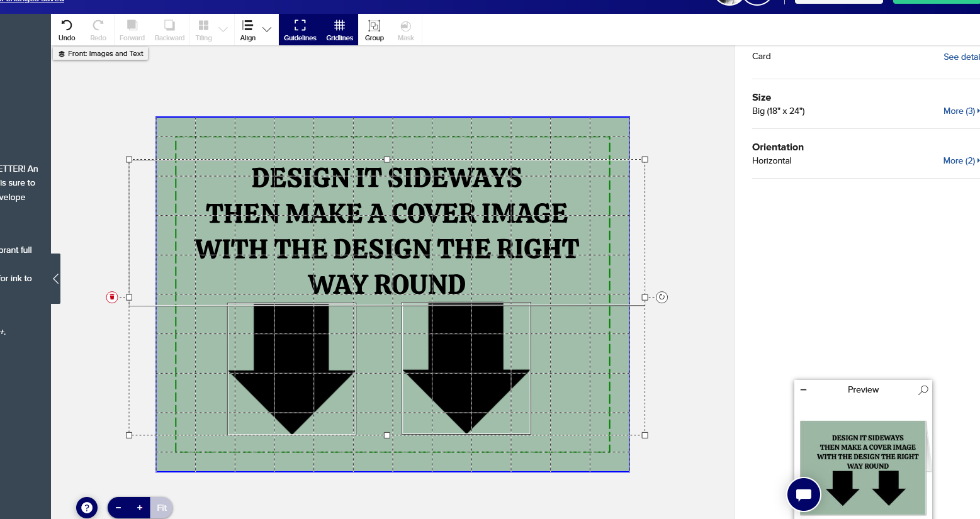Open the help question mark

tap(87, 508)
